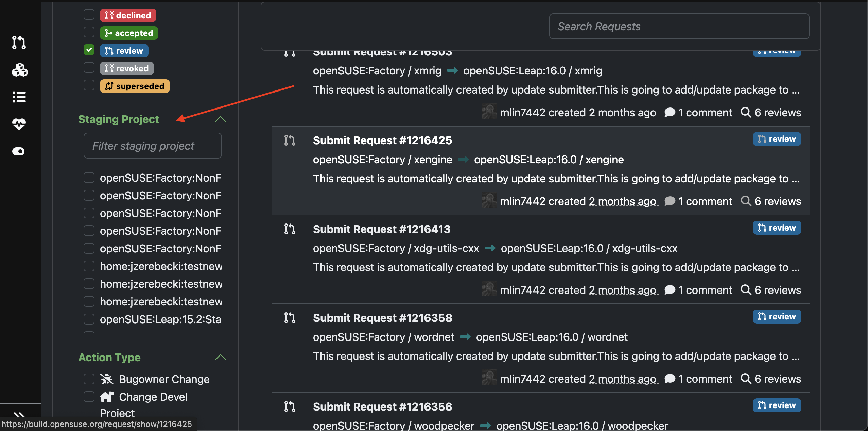Screen dimensions: 868x431
Task: Click the crossed-out bug icon for Bugowner Change
Action: click(106, 379)
